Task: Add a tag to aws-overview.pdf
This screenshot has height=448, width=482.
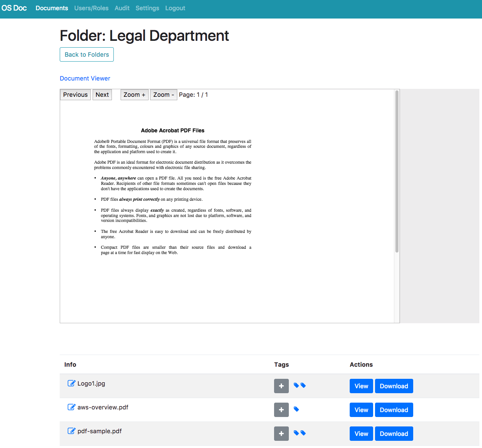Action: [281, 410]
